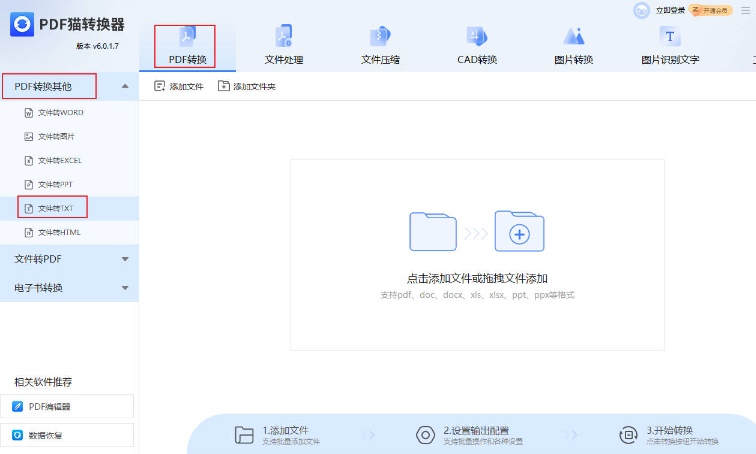Screen dimensions: 756x454
Task: Choose 文件转EXCEL conversion option
Action: click(x=59, y=160)
